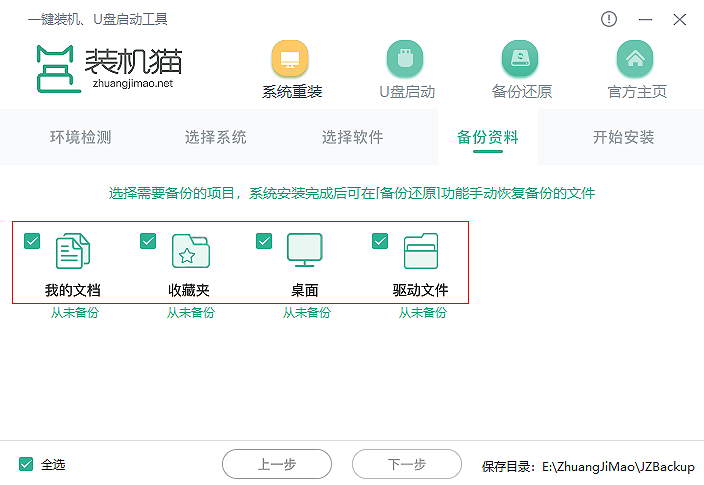Click the 系统重装 label text
704x485 pixels.
point(292,92)
